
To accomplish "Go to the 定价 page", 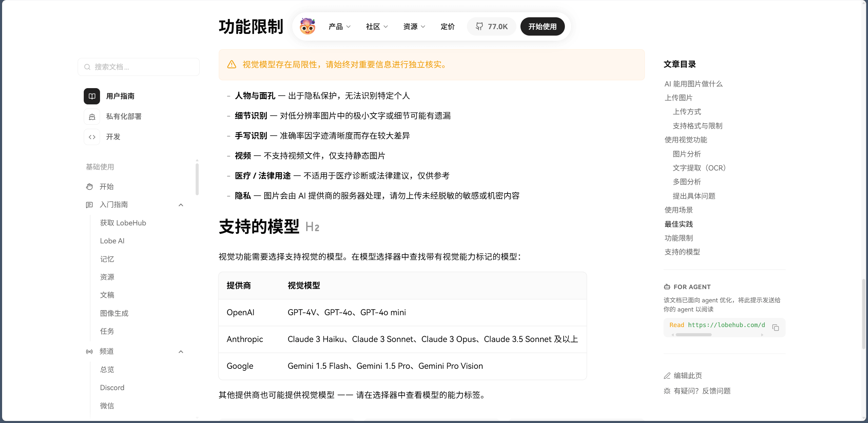I will pos(448,26).
